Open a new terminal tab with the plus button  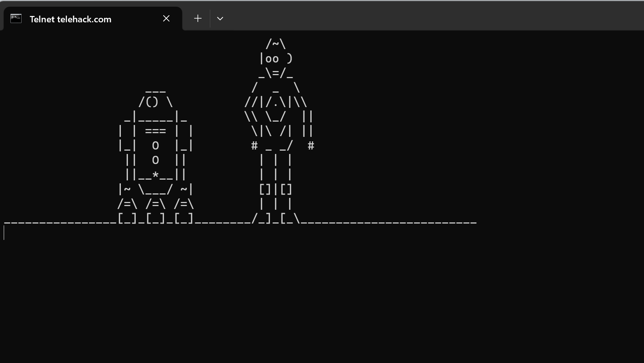click(197, 18)
